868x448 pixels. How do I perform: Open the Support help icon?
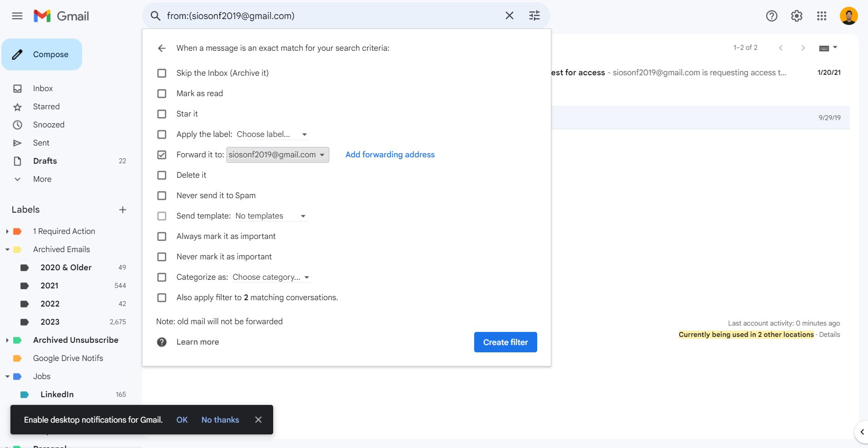click(x=771, y=16)
